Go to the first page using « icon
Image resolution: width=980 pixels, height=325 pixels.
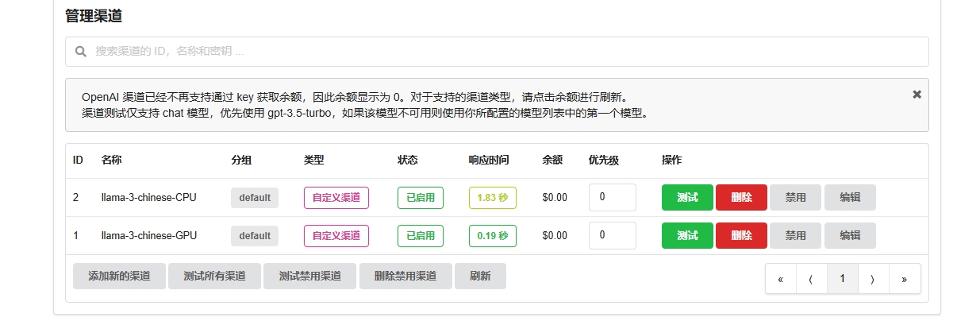pyautogui.click(x=781, y=279)
